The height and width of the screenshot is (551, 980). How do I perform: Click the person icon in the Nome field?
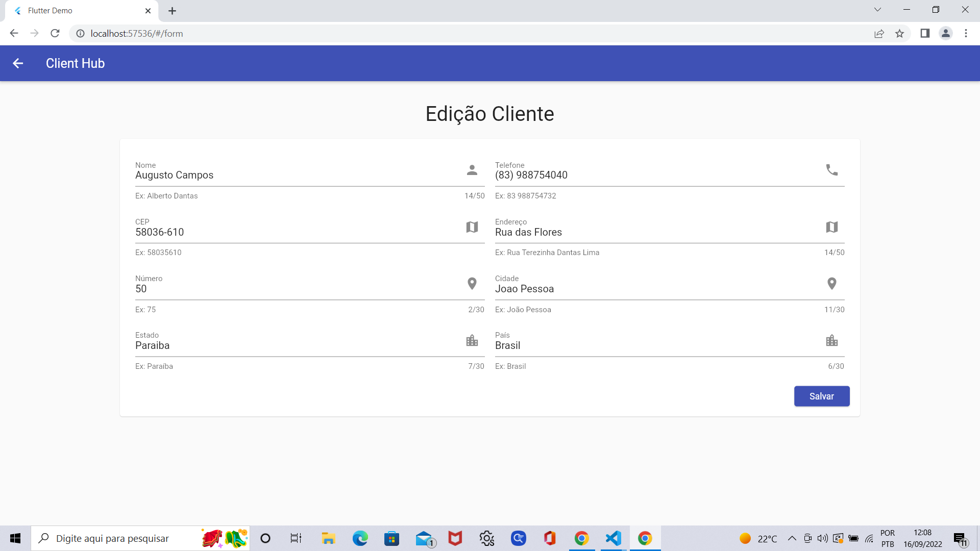click(x=472, y=170)
